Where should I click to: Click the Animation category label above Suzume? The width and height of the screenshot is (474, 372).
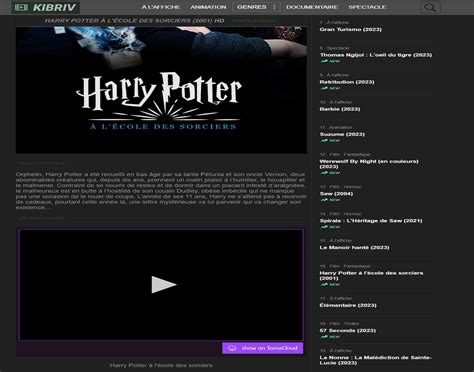coord(340,128)
